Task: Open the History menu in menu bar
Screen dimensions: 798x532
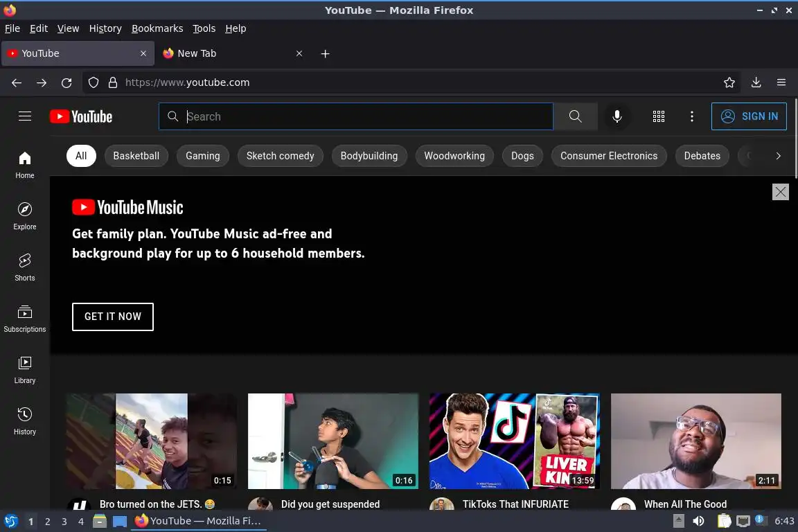Action: [105, 28]
